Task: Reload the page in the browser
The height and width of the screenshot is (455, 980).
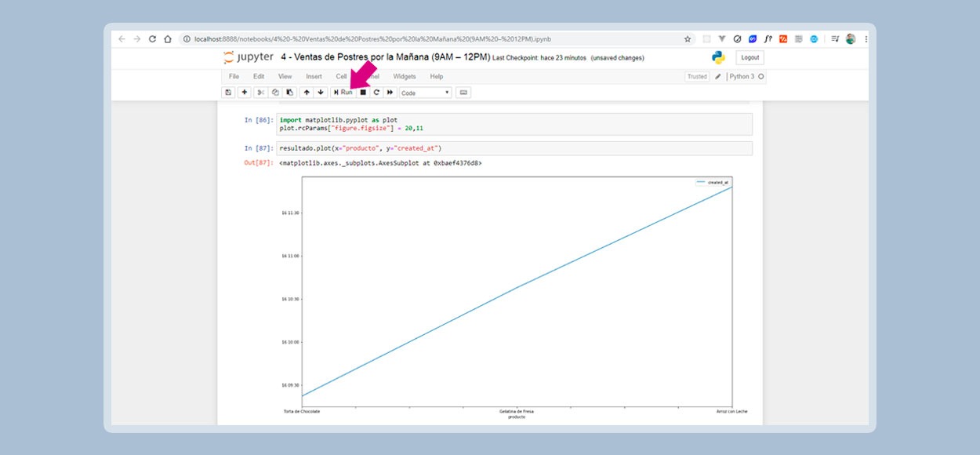Action: click(153, 38)
